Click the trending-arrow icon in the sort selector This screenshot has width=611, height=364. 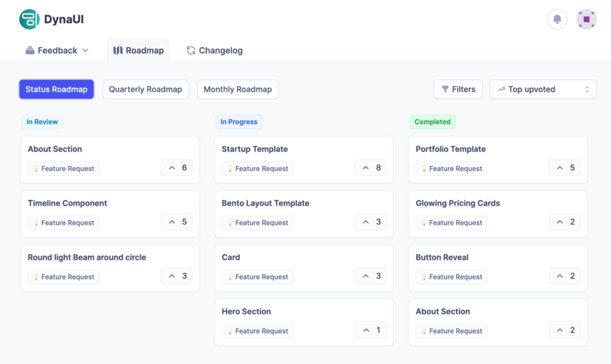[x=501, y=89]
